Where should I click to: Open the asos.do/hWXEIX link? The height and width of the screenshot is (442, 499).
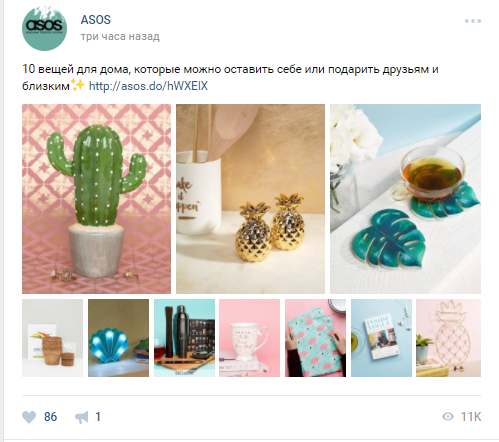pos(148,86)
